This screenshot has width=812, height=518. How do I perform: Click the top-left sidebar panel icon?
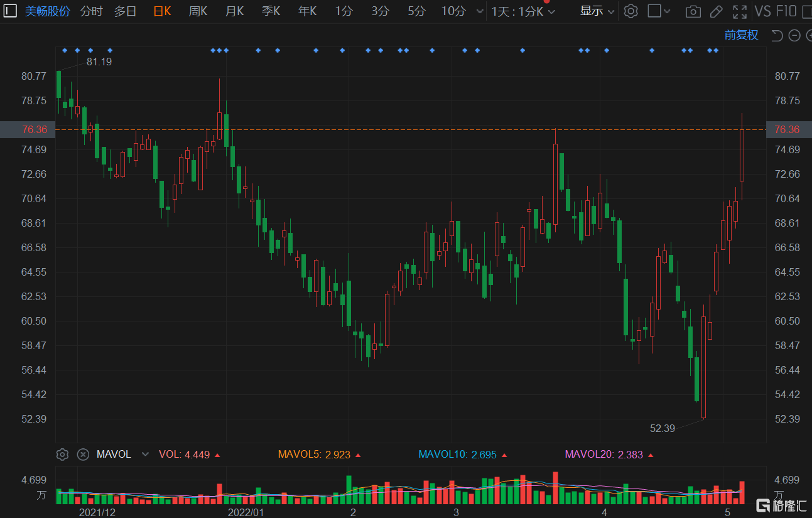coord(11,11)
